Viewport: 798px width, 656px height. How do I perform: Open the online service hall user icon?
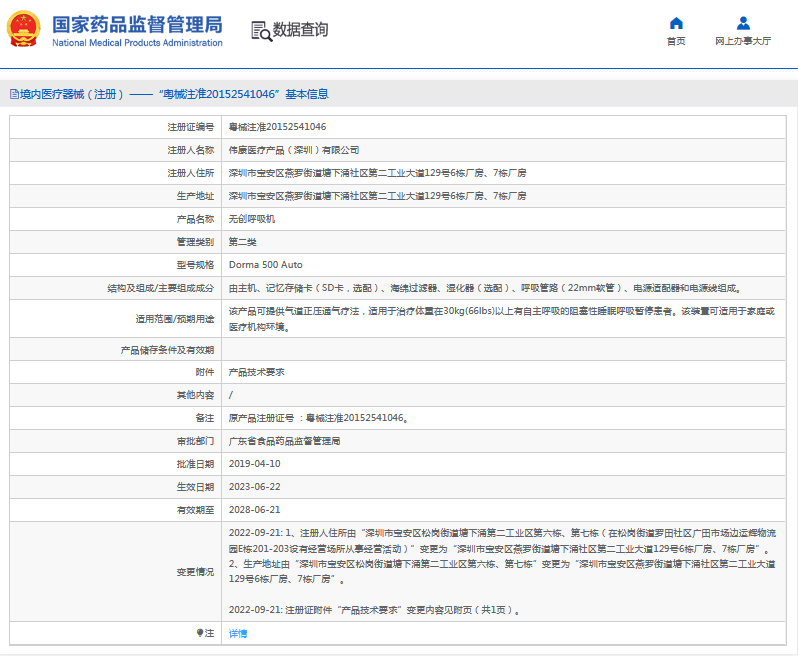pyautogui.click(x=743, y=23)
